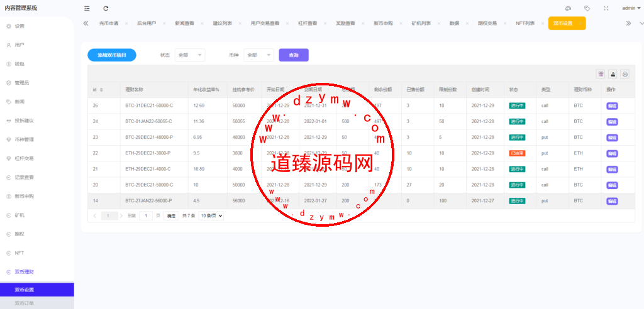Edit row BTC-27JAN22-56000-P
Screen dimensions: 644x309
tap(612, 201)
